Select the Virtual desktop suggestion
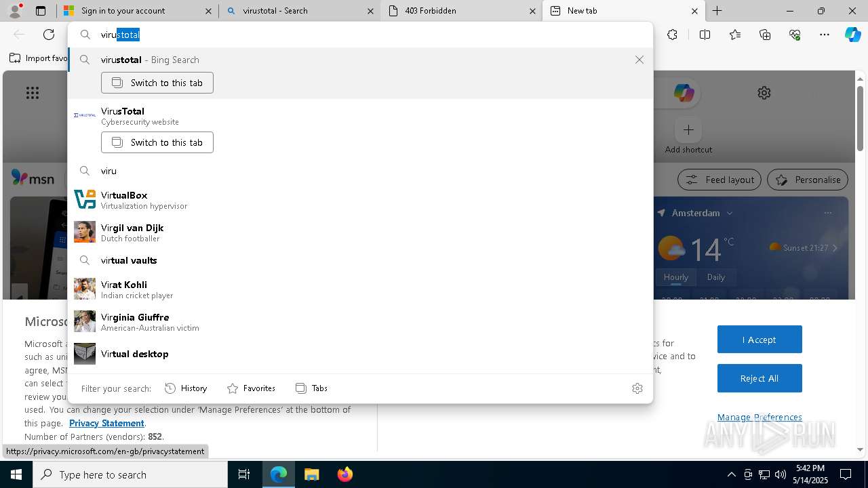Image resolution: width=868 pixels, height=488 pixels. [x=359, y=354]
